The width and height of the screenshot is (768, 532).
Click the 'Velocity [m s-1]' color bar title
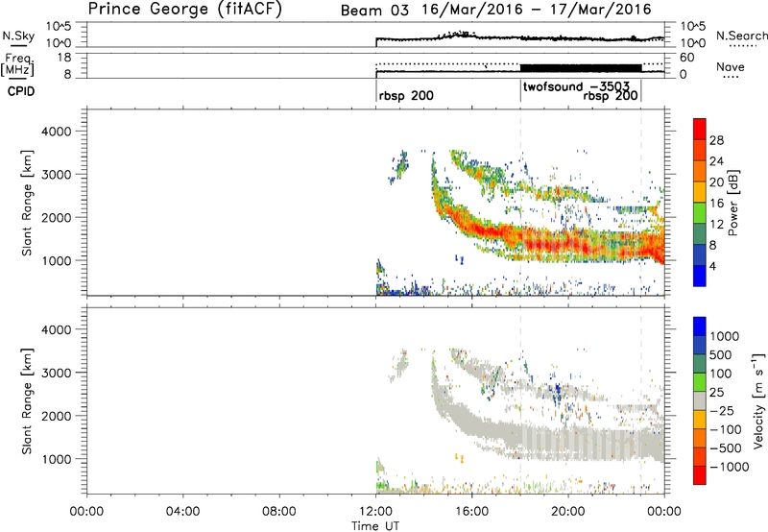(758, 400)
